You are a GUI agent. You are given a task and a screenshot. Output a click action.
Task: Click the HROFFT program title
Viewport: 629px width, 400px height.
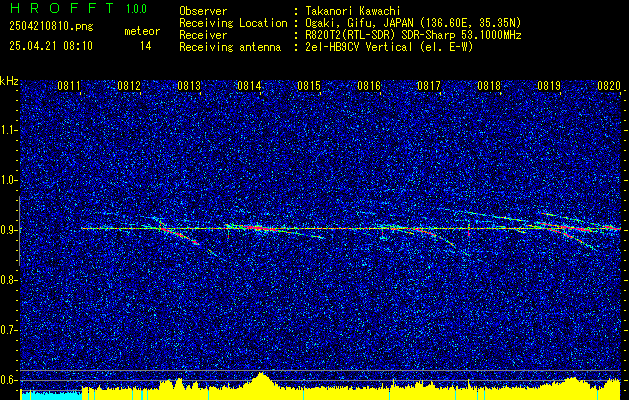tap(62, 8)
